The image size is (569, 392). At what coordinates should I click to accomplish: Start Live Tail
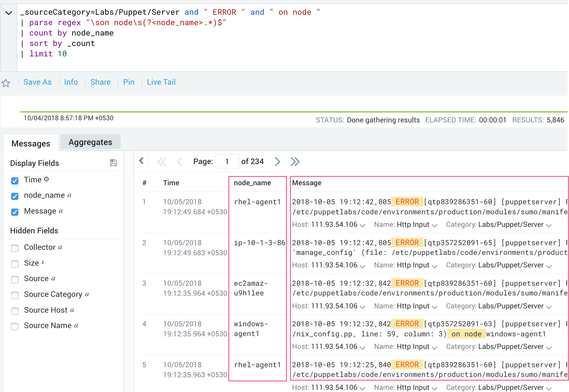pos(161,82)
